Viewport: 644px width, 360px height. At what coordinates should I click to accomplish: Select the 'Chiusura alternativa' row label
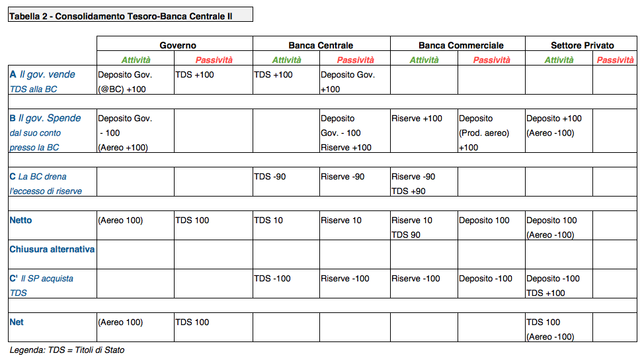coord(52,249)
